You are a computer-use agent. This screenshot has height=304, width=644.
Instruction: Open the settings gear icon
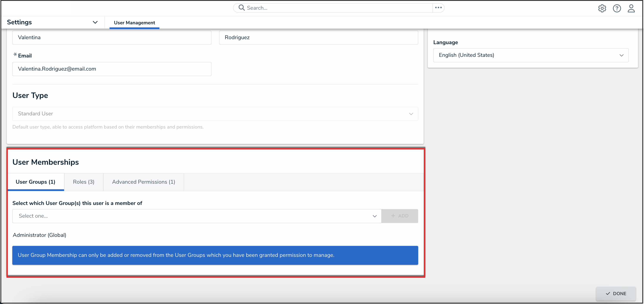tap(602, 8)
